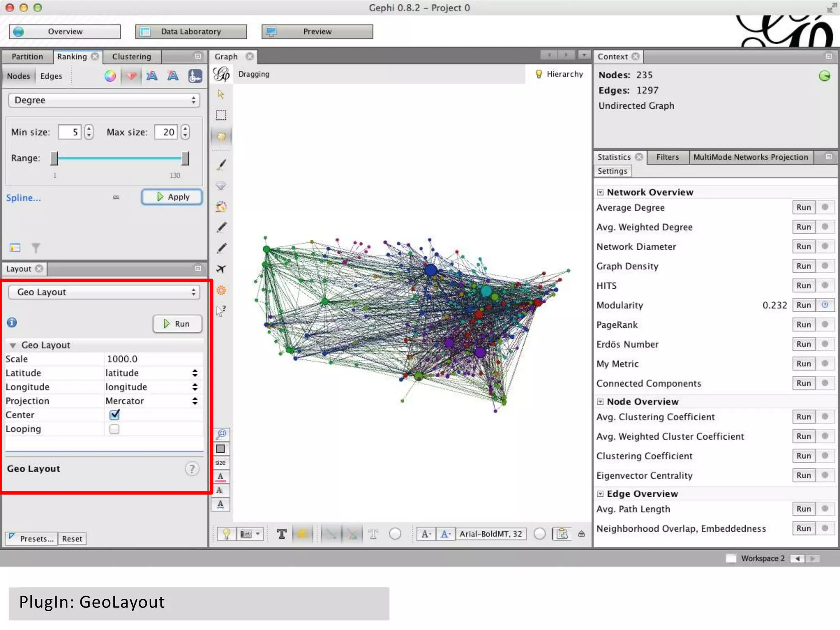The height and width of the screenshot is (630, 840).
Task: Open the Geo Layout dropdown
Action: coord(104,292)
